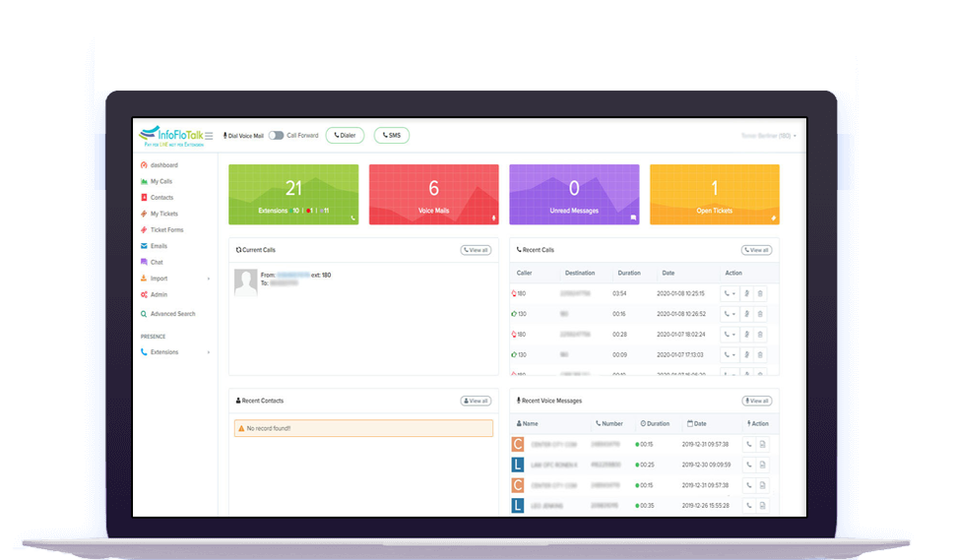Viewport: 955px width, 560px height.
Task: Open the user account dropdown
Action: tap(769, 136)
